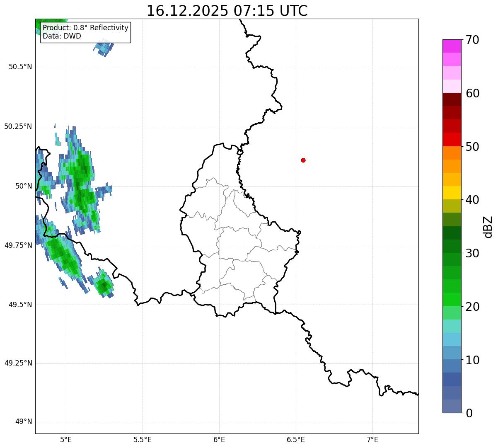Click the colorbar tick label 30
The image size is (498, 448).
click(x=472, y=253)
